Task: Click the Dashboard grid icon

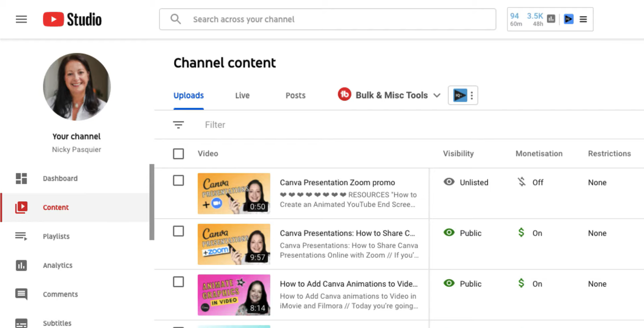Action: point(21,179)
